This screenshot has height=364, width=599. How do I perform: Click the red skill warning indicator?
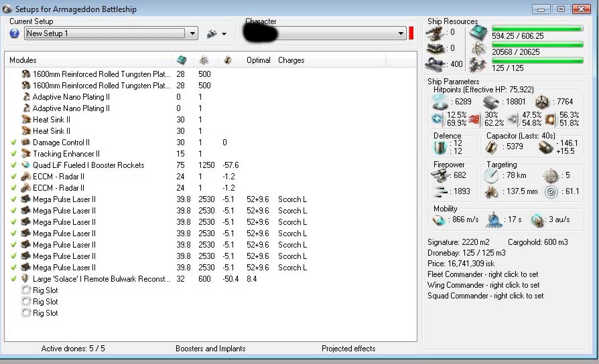(411, 33)
